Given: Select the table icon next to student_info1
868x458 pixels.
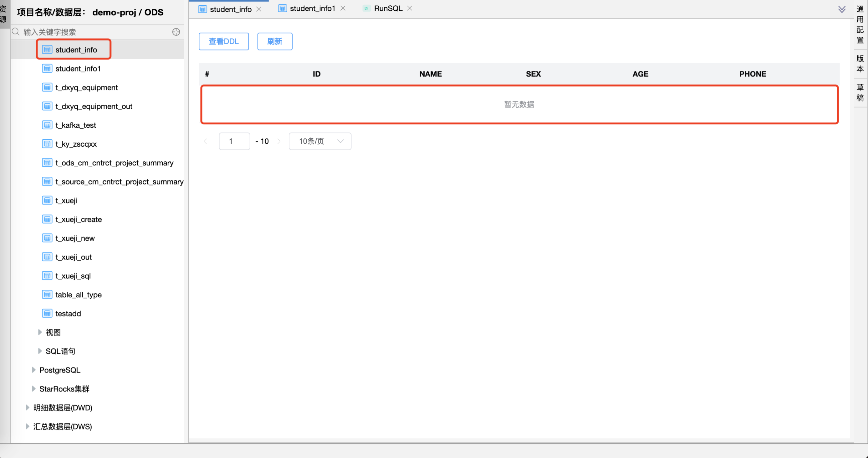Looking at the screenshot, I should point(47,68).
